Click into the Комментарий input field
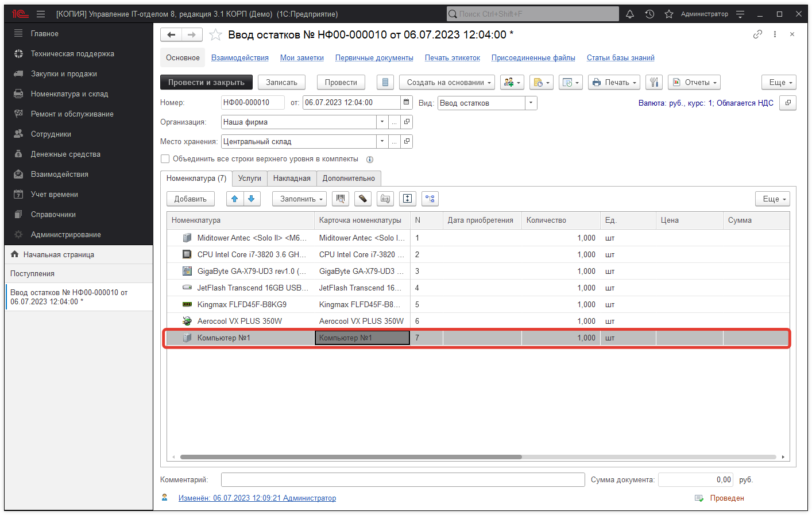The width and height of the screenshot is (812, 515). click(x=402, y=480)
